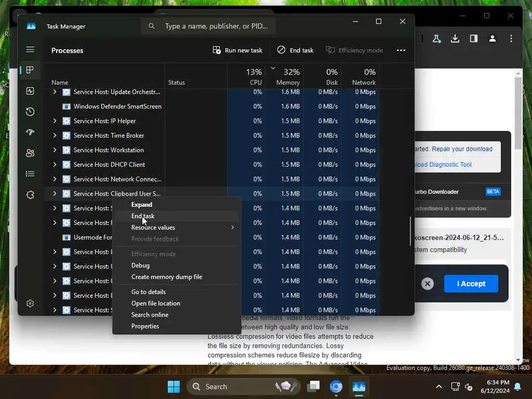
Task: Expand Service Host: Workstation row
Action: tap(55, 150)
